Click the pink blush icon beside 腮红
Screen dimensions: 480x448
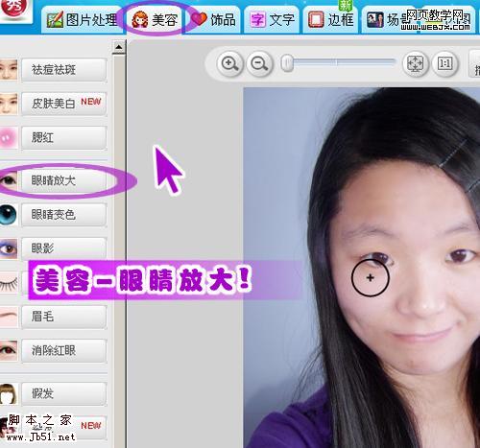9,137
